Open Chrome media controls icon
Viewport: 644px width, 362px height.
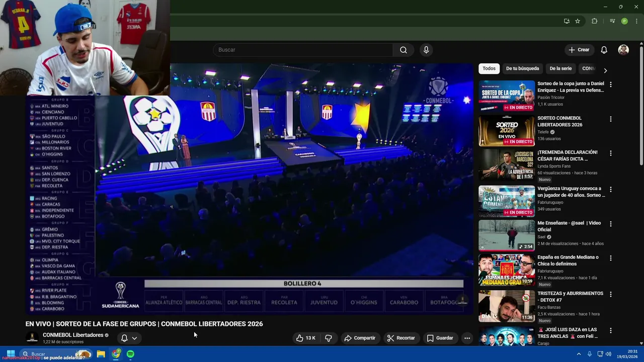pyautogui.click(x=612, y=21)
